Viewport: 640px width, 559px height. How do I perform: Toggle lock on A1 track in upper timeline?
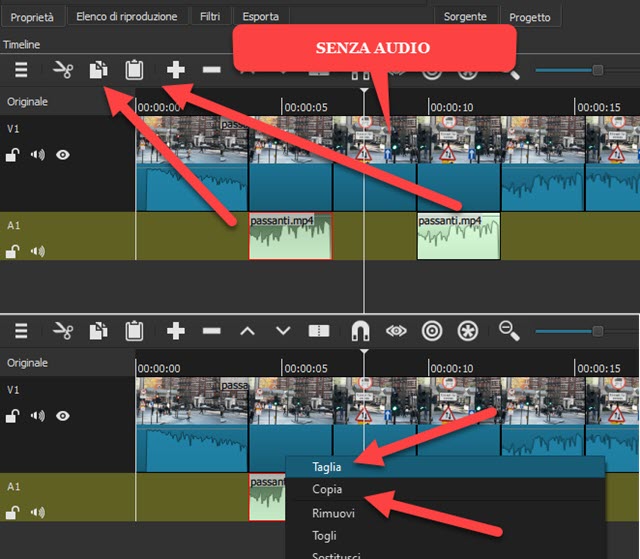[12, 251]
